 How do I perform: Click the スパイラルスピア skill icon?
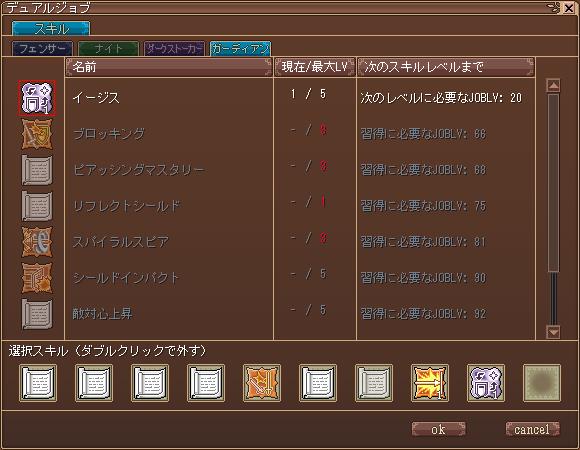pos(37,242)
